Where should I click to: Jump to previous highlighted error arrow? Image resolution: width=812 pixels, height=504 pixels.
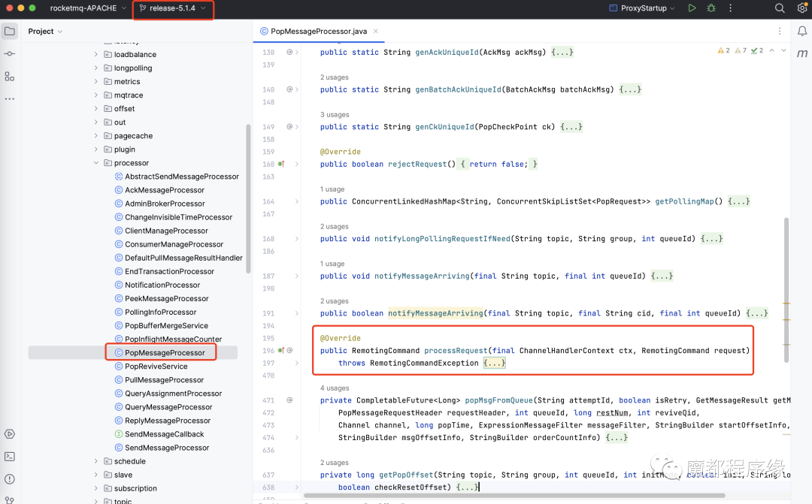771,50
